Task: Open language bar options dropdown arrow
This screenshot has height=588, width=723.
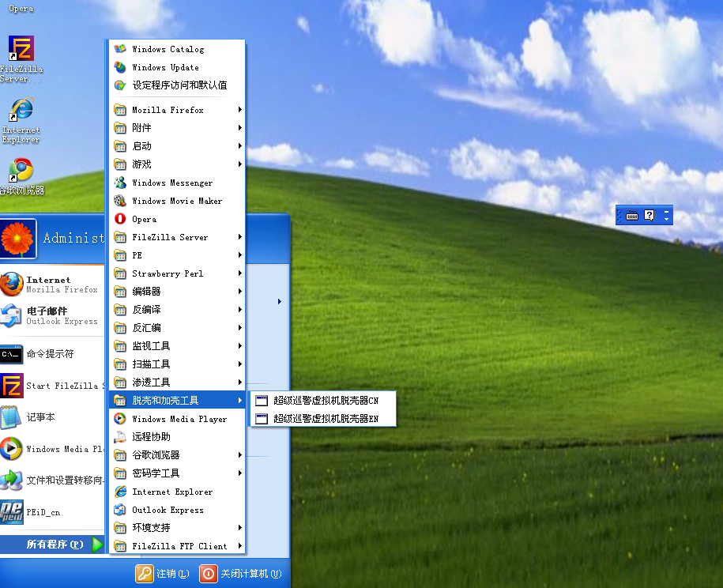Action: pyautogui.click(x=666, y=219)
